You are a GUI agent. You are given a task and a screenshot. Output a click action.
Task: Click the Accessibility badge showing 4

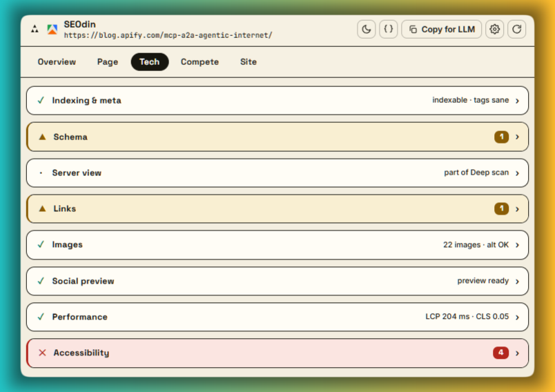[501, 353]
